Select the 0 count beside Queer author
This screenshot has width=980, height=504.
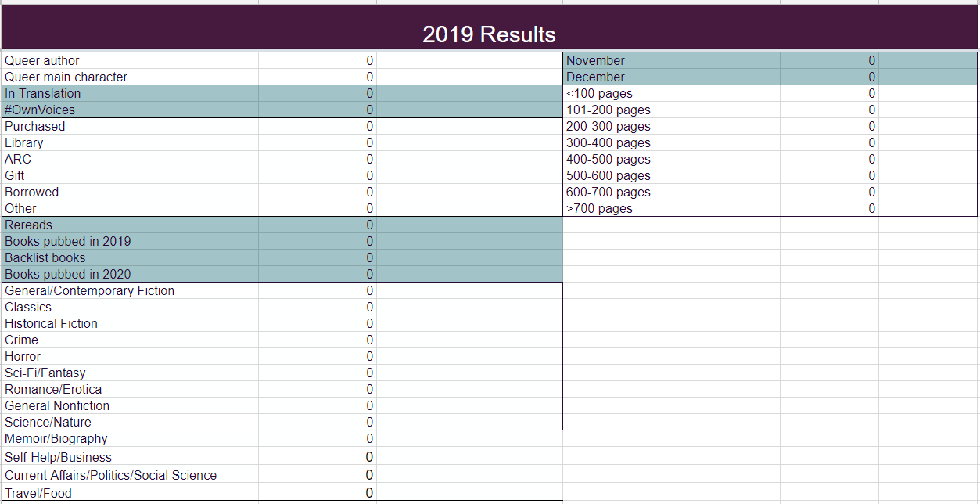318,60
